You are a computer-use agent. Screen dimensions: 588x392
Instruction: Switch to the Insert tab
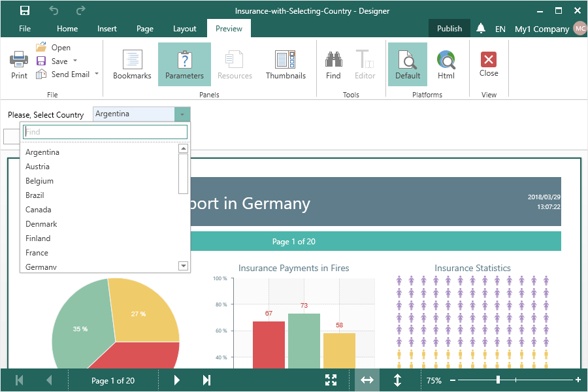[x=107, y=29]
